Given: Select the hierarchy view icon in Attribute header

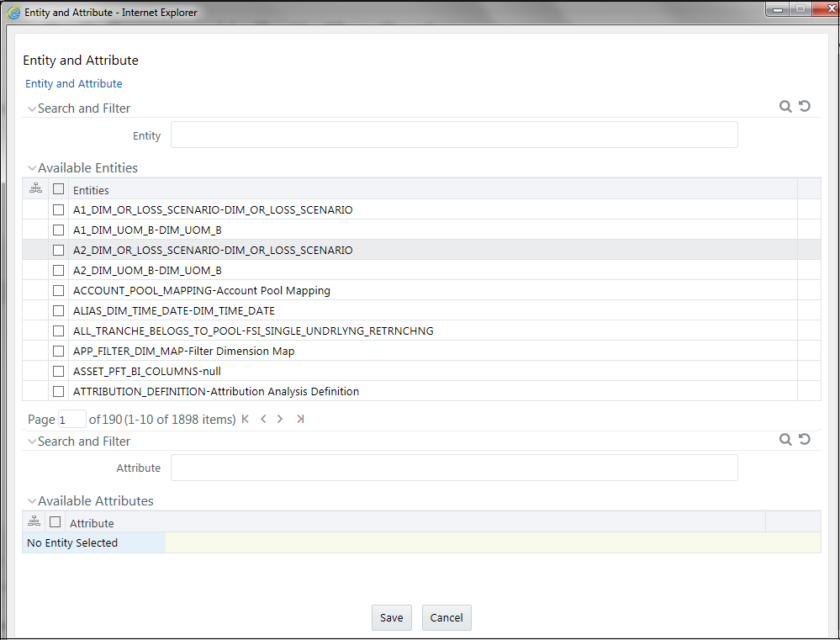Looking at the screenshot, I should [34, 521].
